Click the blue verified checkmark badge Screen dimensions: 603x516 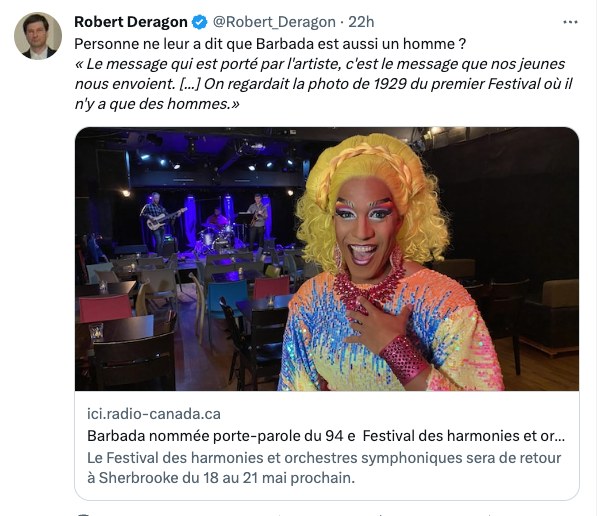tap(200, 22)
